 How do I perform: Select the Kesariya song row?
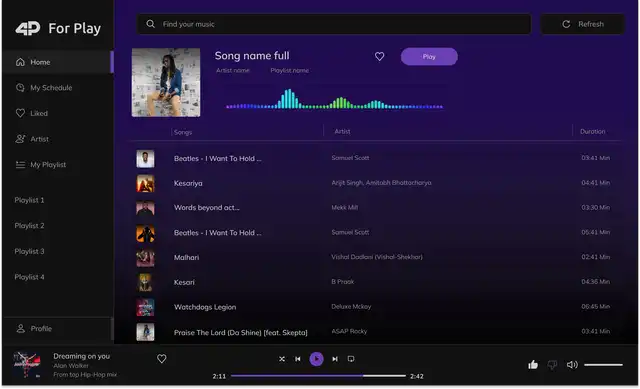tap(376, 183)
